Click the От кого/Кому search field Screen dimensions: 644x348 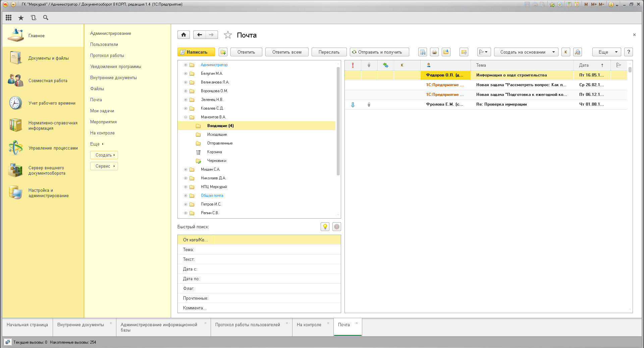pyautogui.click(x=259, y=240)
